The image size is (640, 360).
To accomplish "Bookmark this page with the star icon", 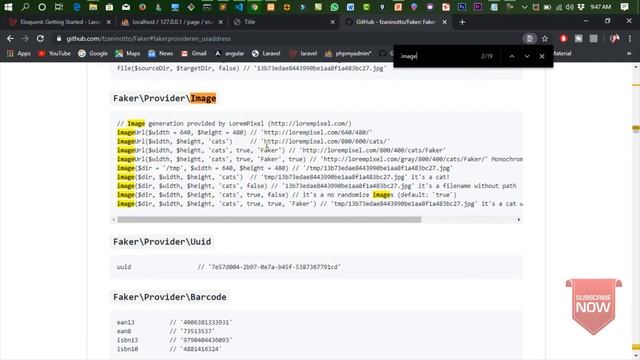I will (545, 38).
